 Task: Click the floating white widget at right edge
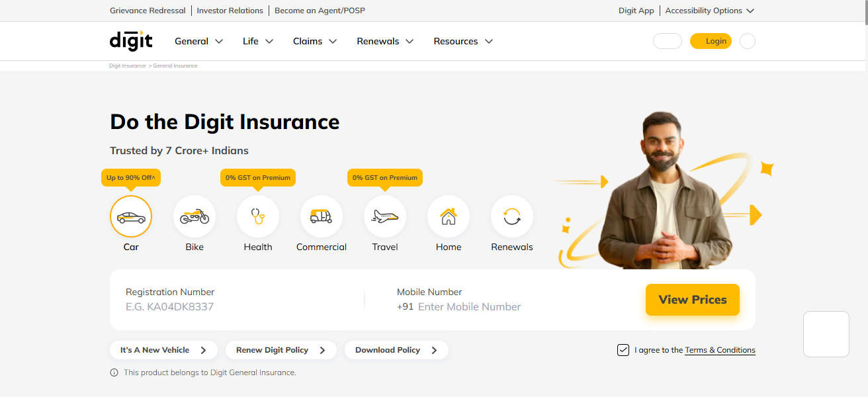(x=826, y=334)
